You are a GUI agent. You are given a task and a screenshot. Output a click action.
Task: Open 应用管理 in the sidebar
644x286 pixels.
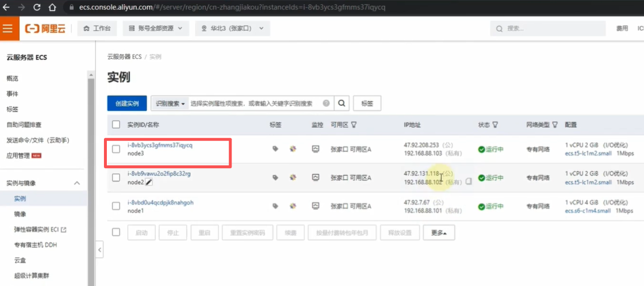click(x=18, y=156)
